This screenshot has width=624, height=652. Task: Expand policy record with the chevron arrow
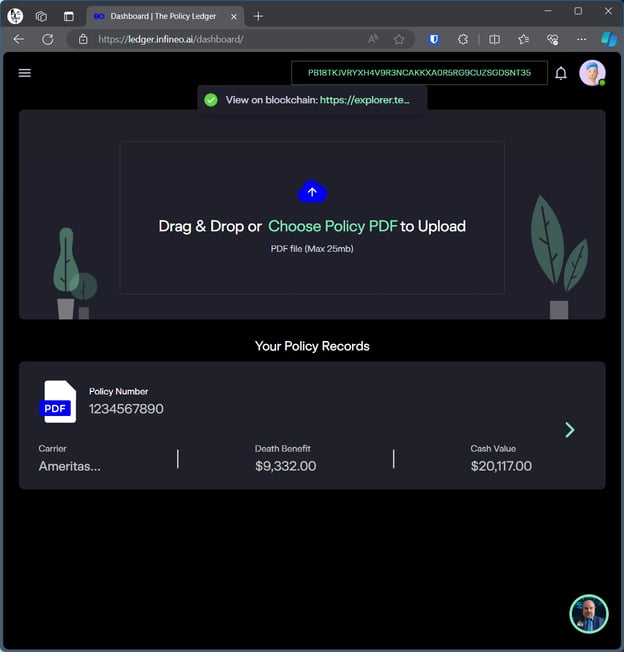click(570, 430)
